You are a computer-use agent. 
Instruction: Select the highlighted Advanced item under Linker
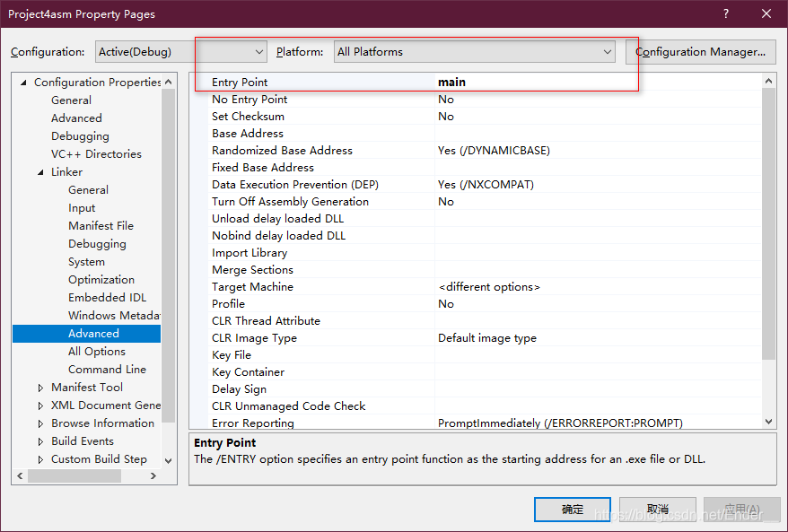(x=86, y=334)
